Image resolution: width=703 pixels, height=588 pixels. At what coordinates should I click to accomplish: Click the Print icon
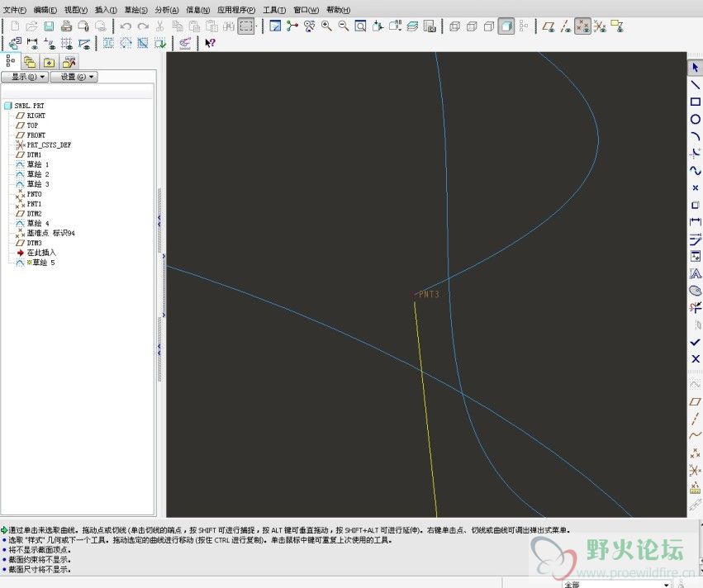tap(66, 26)
